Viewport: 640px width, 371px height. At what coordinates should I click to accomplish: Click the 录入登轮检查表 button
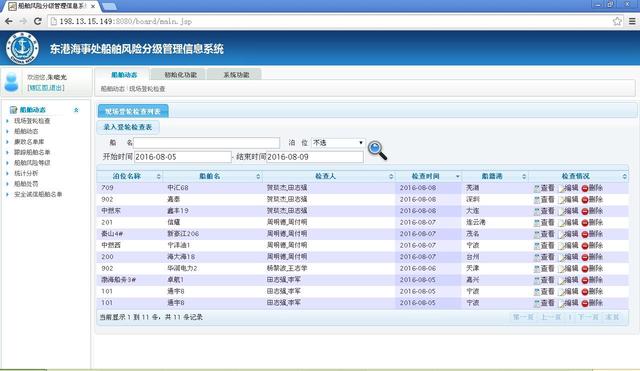point(128,127)
